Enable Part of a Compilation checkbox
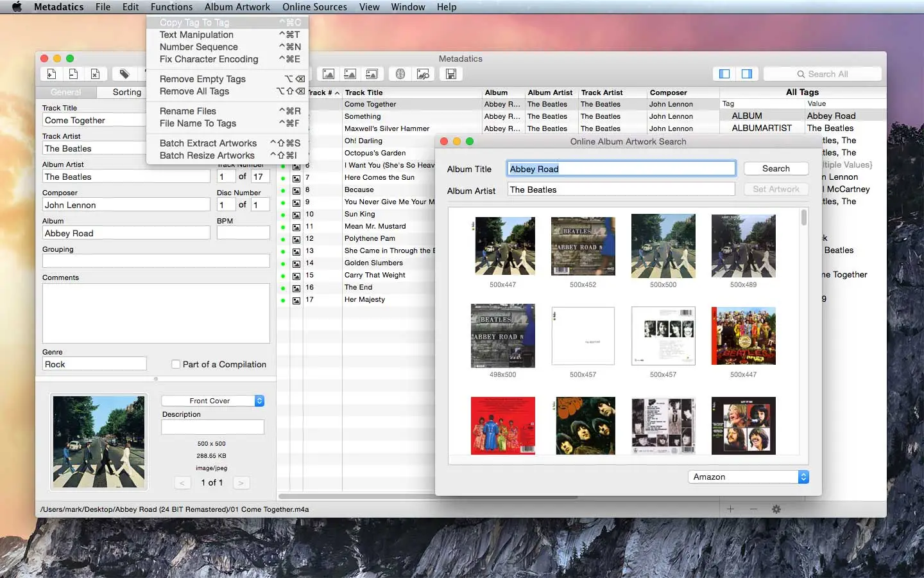This screenshot has height=578, width=924. click(176, 364)
